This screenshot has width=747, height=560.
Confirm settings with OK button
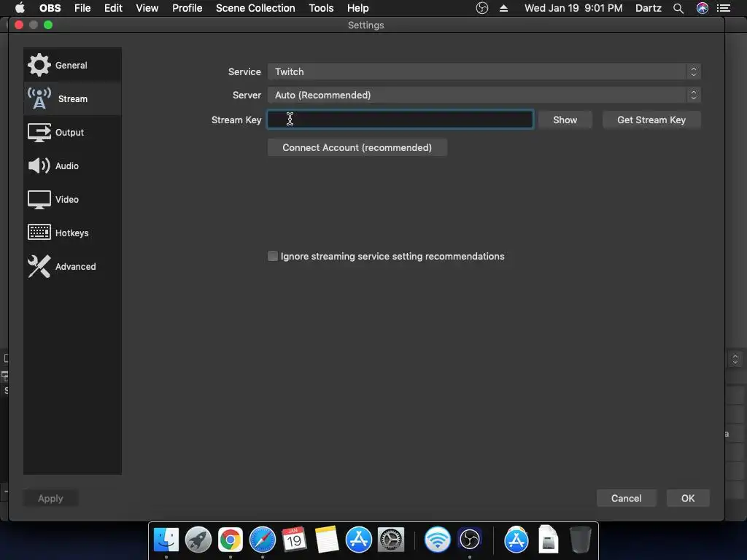pos(687,498)
